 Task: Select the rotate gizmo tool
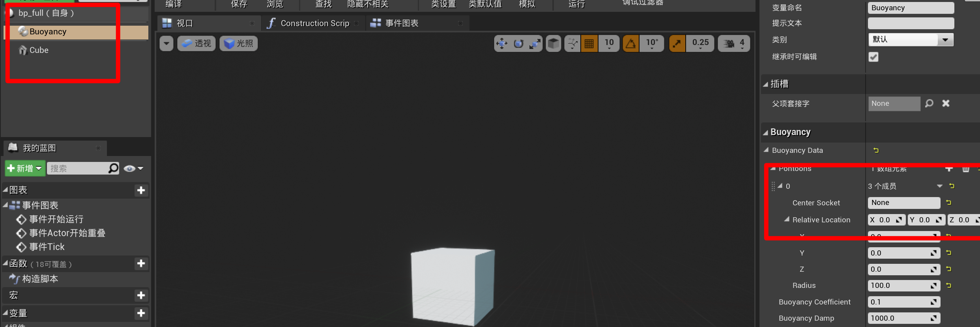[518, 43]
